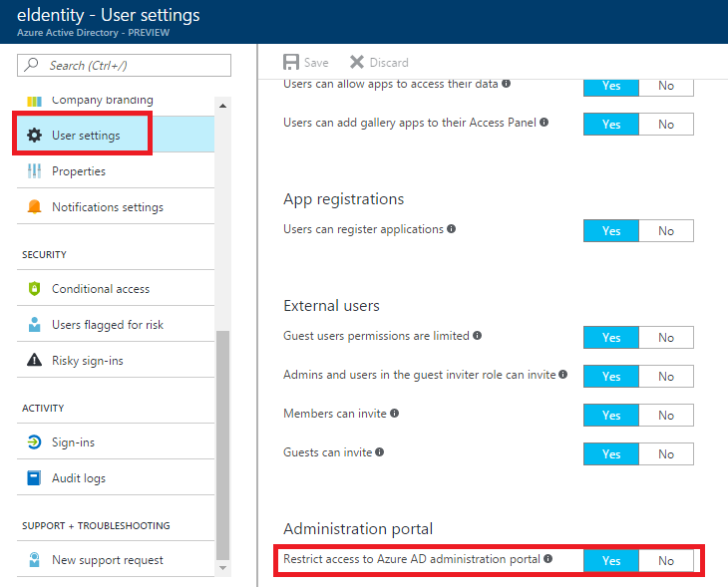Click the 'eldentity - User settings' title

tap(108, 15)
